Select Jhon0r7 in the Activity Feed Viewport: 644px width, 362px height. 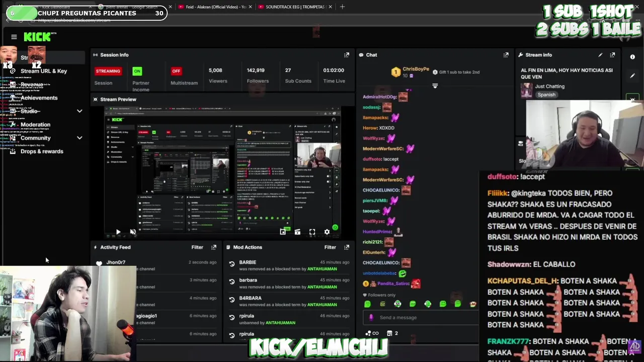pyautogui.click(x=116, y=262)
